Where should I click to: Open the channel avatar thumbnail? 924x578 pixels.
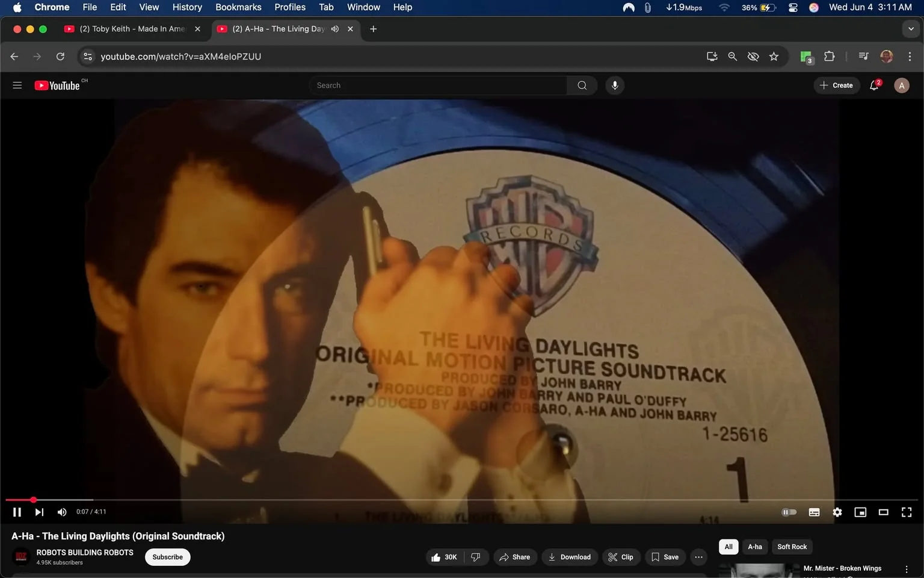pos(21,557)
